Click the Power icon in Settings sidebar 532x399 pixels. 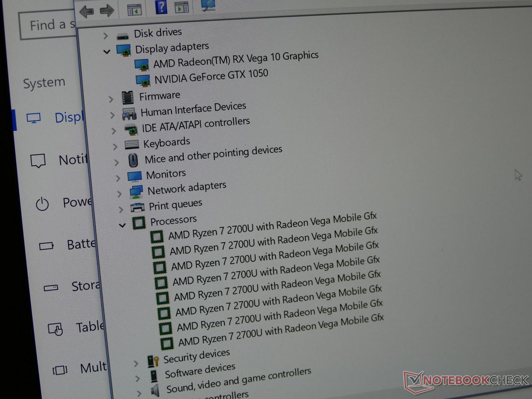pos(42,204)
